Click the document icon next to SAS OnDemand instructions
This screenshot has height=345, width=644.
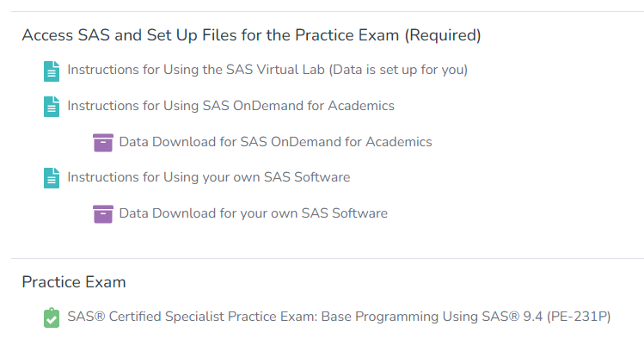tap(52, 107)
